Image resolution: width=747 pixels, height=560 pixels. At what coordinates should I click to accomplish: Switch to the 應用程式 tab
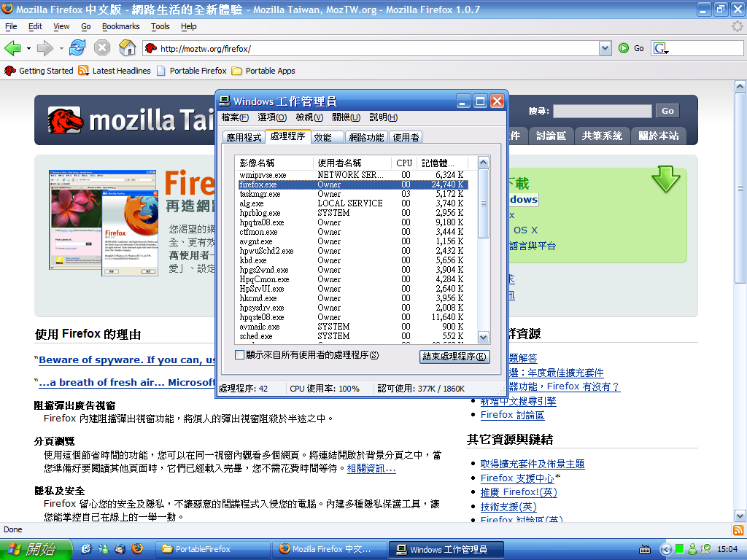click(244, 137)
